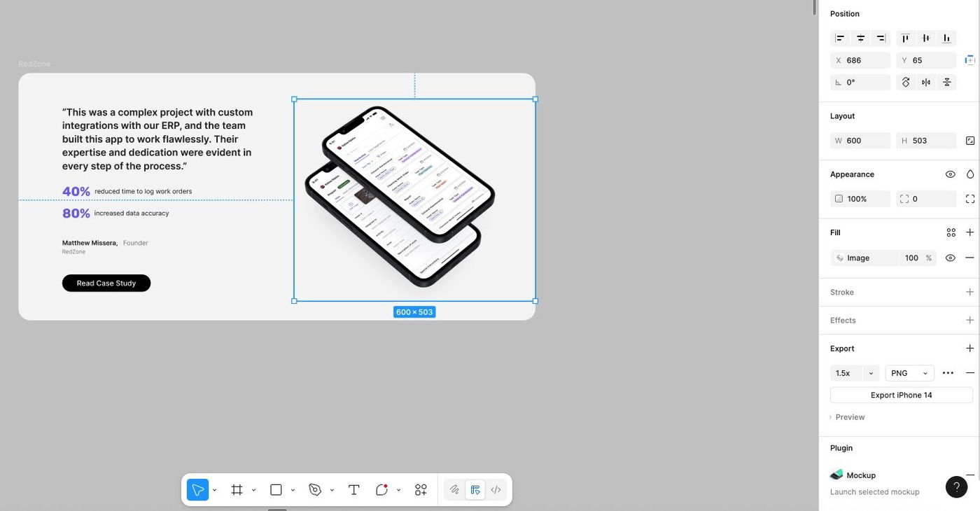Align selection vertical centers
The height and width of the screenshot is (511, 980).
coord(926,38)
